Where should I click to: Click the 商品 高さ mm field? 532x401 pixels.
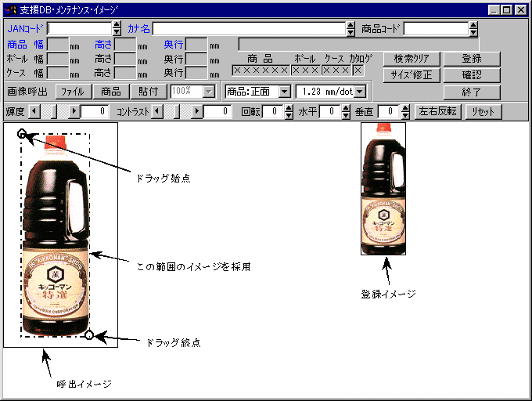click(125, 45)
